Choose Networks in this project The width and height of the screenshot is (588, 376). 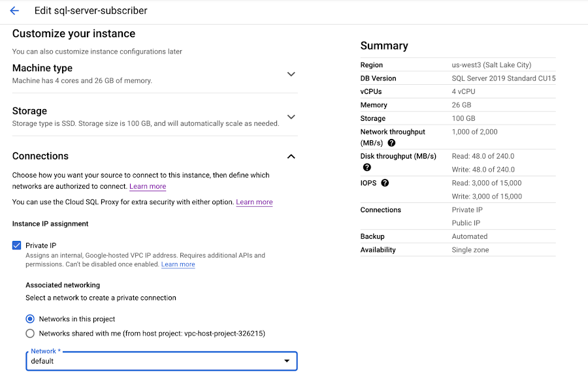[x=29, y=319]
